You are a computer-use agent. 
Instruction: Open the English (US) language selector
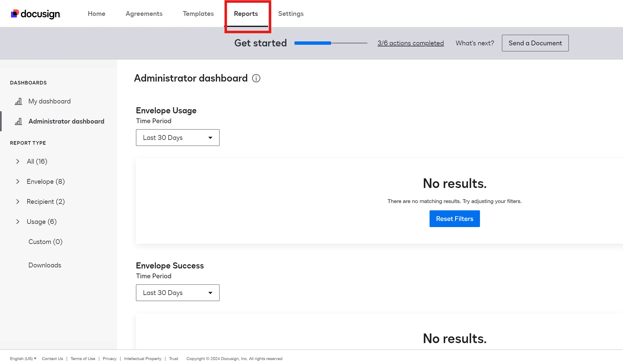(x=23, y=358)
